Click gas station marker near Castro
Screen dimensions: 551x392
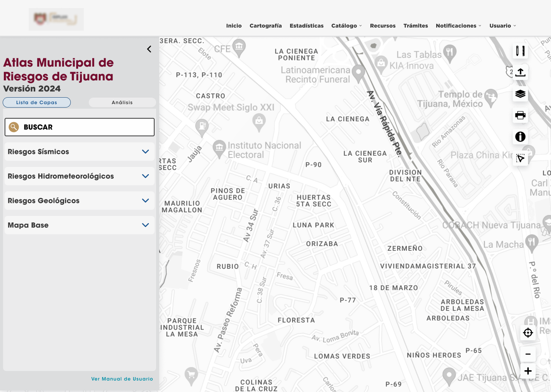202,128
